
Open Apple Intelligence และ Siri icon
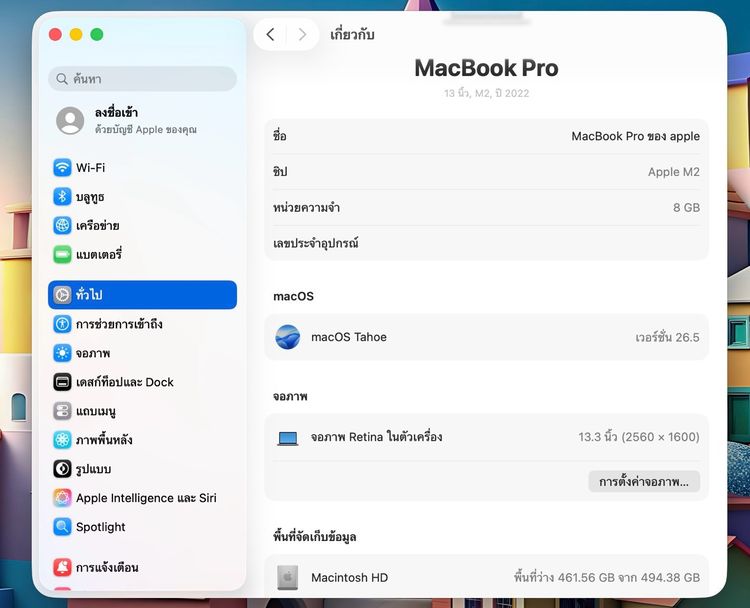tap(62, 498)
